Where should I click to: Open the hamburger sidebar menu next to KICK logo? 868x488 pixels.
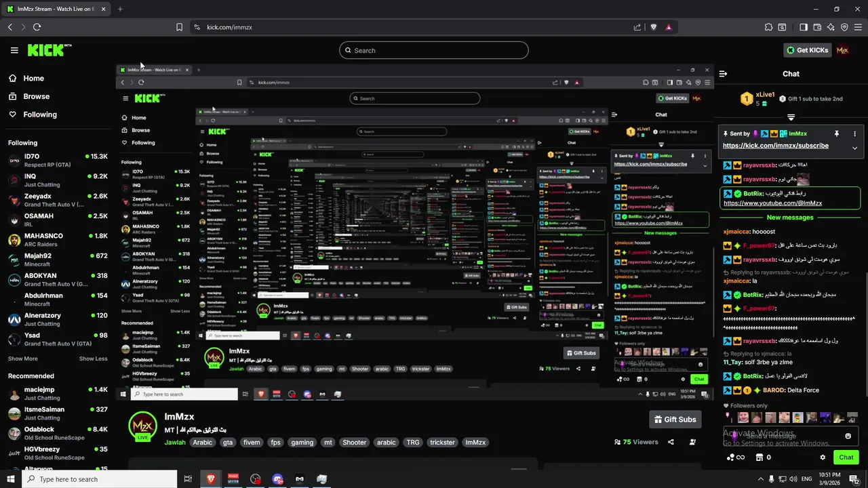pyautogui.click(x=14, y=50)
